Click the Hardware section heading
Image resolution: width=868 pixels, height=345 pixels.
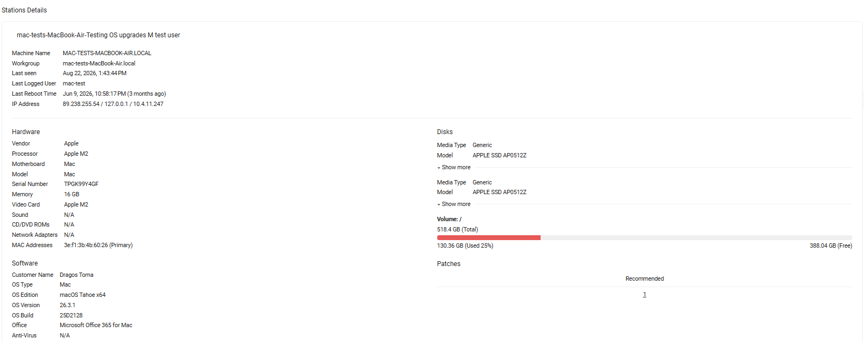tap(26, 132)
